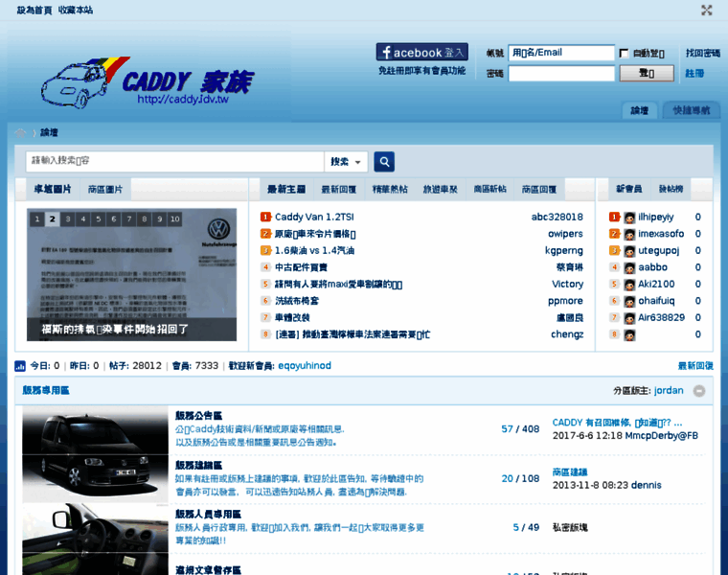Open the thread 車體改裝
The image size is (728, 575).
292,318
